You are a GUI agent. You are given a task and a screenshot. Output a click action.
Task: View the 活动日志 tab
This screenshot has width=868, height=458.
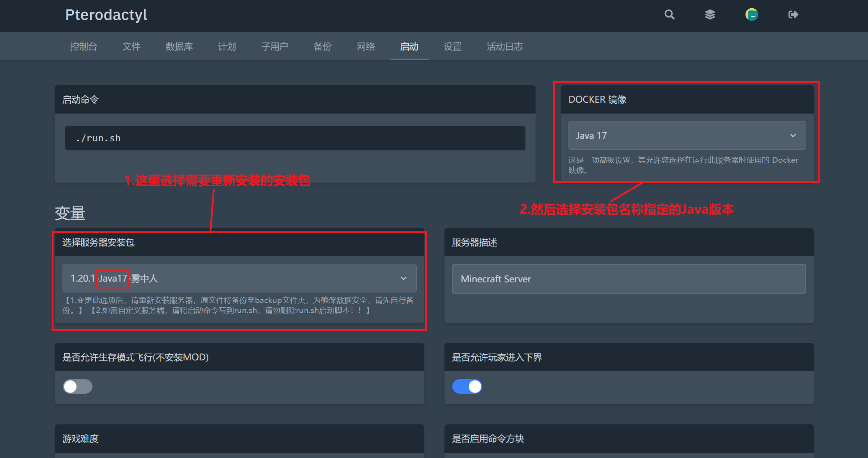click(x=504, y=47)
